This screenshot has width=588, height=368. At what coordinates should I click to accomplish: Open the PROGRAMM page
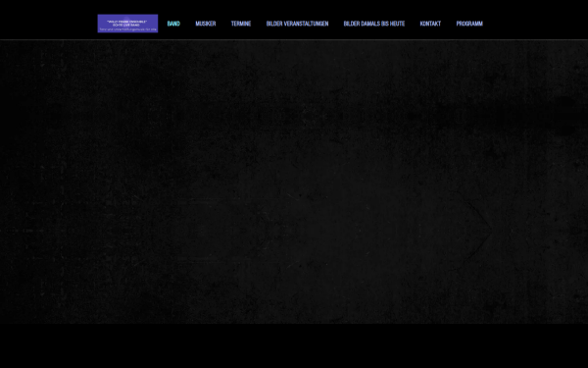click(x=469, y=24)
